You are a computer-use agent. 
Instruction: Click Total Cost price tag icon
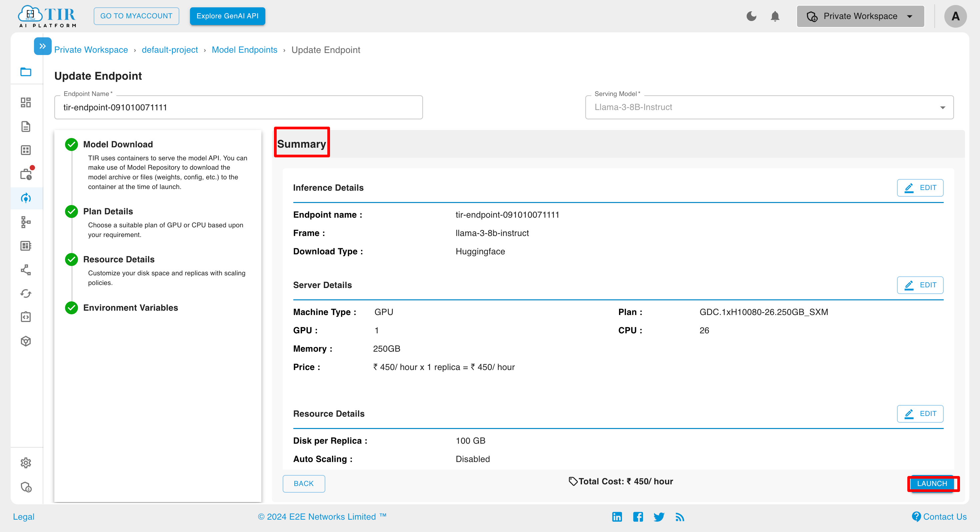(573, 481)
